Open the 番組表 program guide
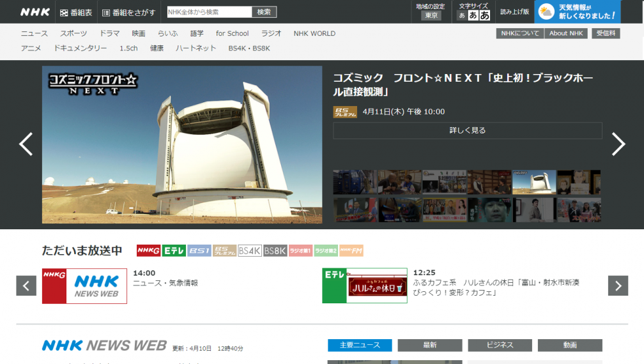This screenshot has width=644, height=364. [x=76, y=13]
